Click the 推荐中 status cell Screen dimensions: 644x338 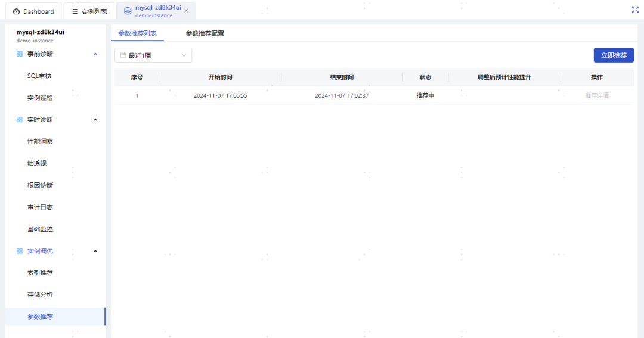coord(425,95)
